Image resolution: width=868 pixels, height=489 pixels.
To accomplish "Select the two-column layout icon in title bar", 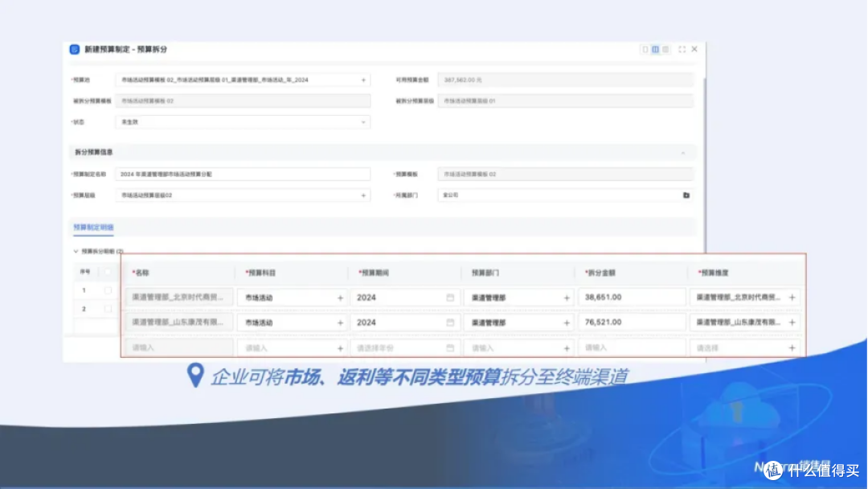I will (x=656, y=49).
